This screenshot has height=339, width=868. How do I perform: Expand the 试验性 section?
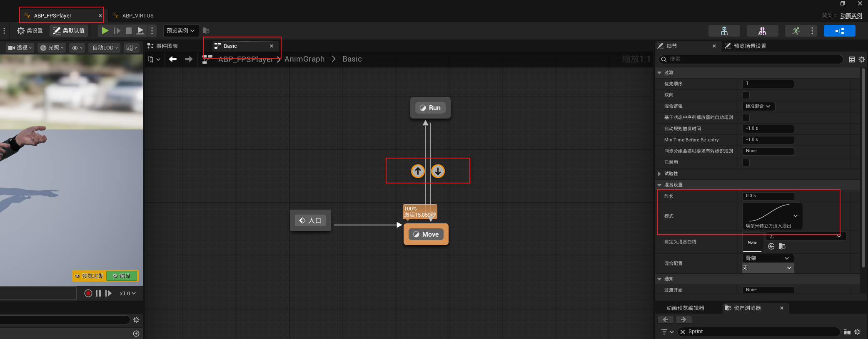tap(659, 174)
